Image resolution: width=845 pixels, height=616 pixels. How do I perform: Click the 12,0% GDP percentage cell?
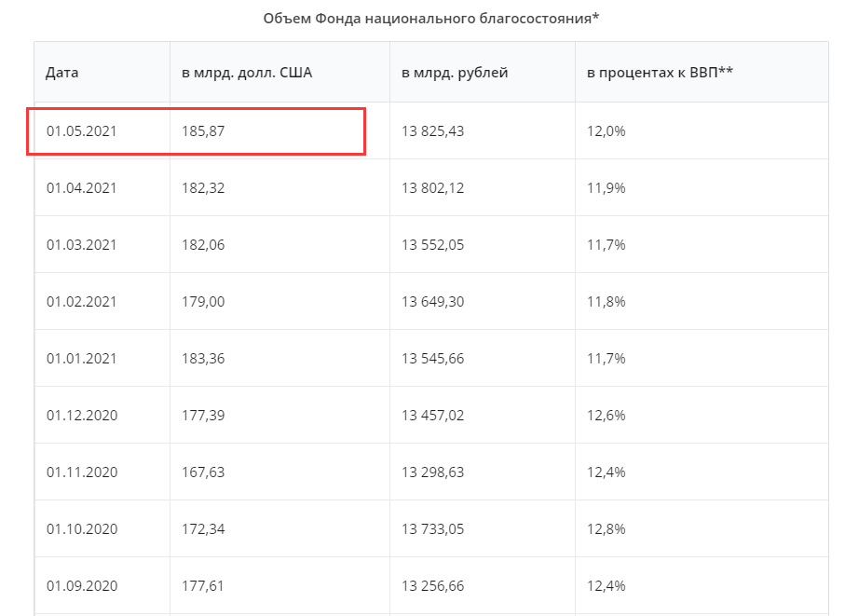(606, 131)
